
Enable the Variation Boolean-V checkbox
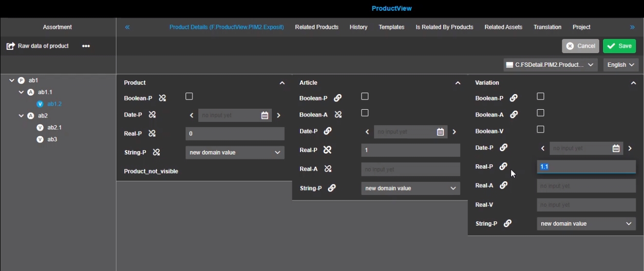point(540,130)
